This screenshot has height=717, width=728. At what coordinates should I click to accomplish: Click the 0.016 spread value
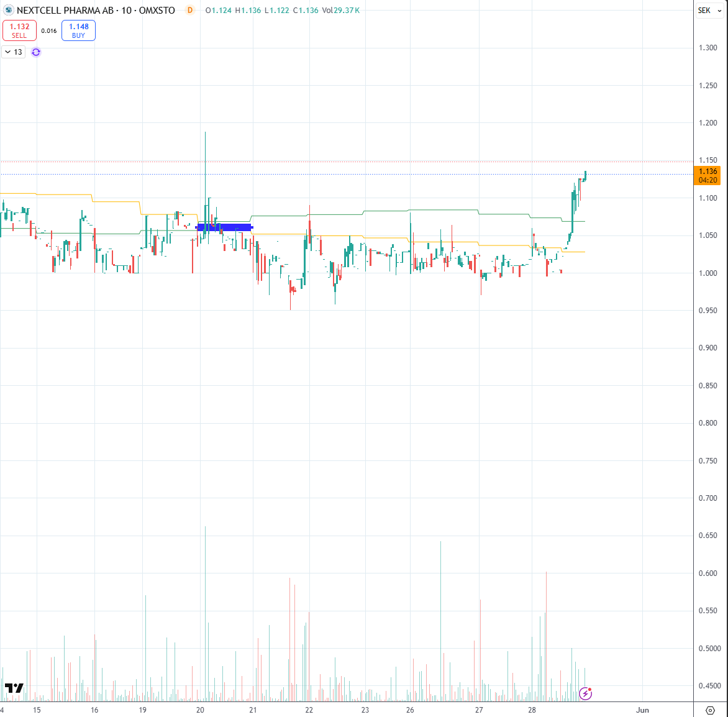pos(48,30)
